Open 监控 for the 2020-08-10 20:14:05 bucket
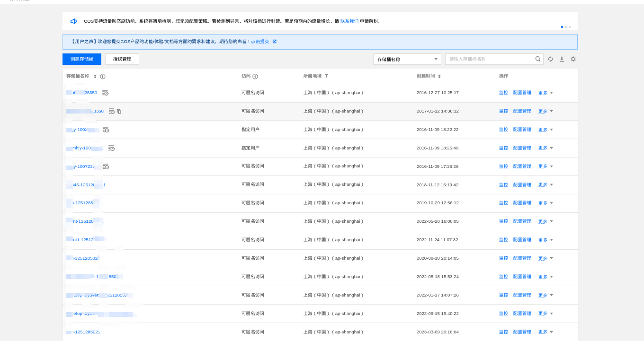644x341 pixels. pyautogui.click(x=503, y=258)
